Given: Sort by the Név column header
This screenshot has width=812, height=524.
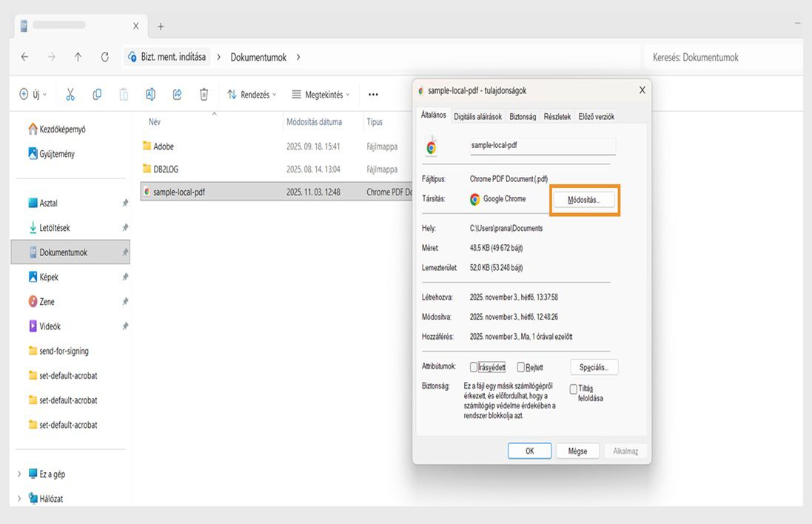Looking at the screenshot, I should click(154, 121).
